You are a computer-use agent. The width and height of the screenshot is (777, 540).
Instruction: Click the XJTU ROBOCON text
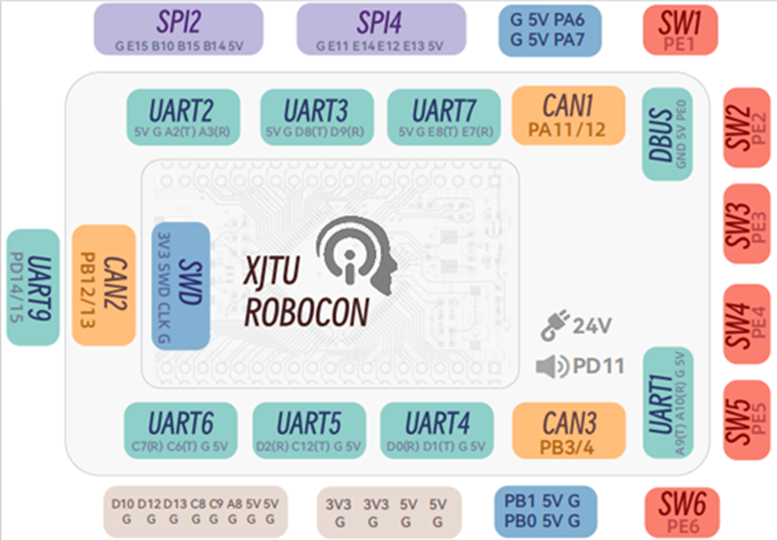307,292
